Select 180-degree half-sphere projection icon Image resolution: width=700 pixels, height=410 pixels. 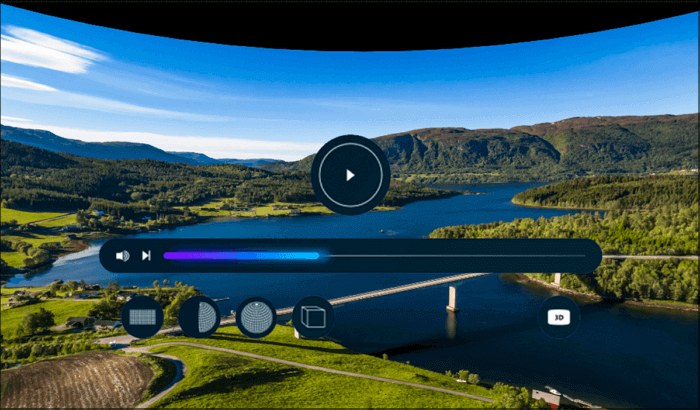(x=199, y=317)
